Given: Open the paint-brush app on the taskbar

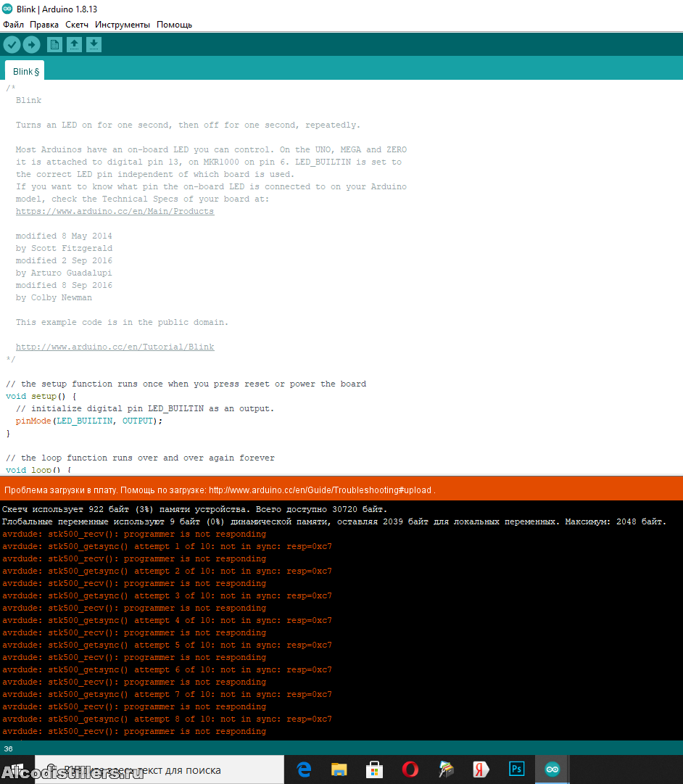Looking at the screenshot, I should pyautogui.click(x=446, y=769).
